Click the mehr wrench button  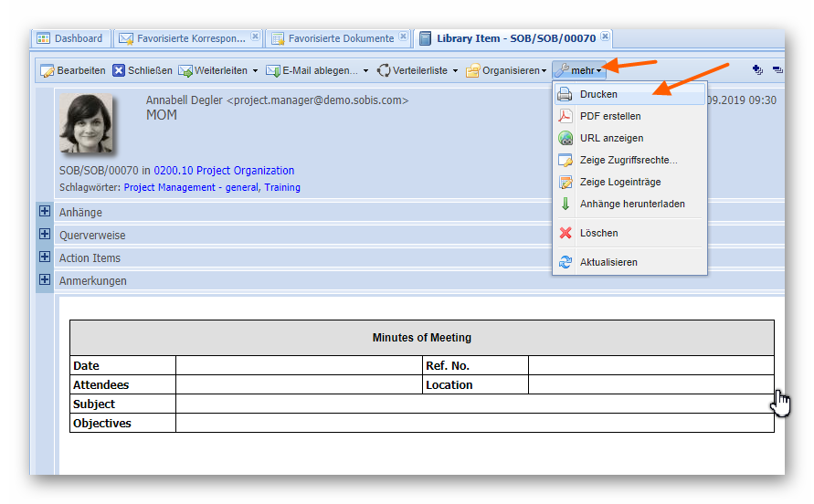pyautogui.click(x=578, y=70)
